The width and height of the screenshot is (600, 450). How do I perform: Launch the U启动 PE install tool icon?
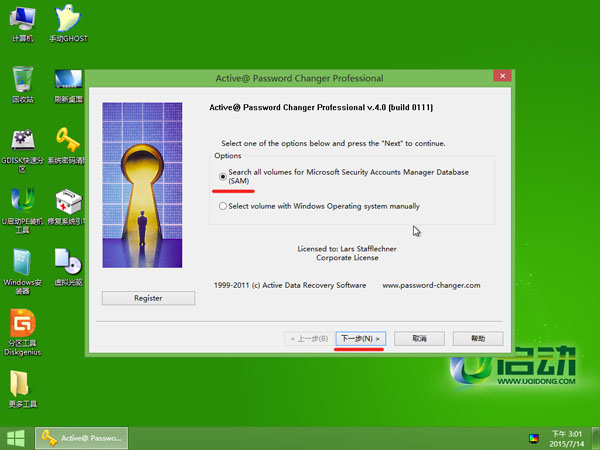click(x=22, y=210)
